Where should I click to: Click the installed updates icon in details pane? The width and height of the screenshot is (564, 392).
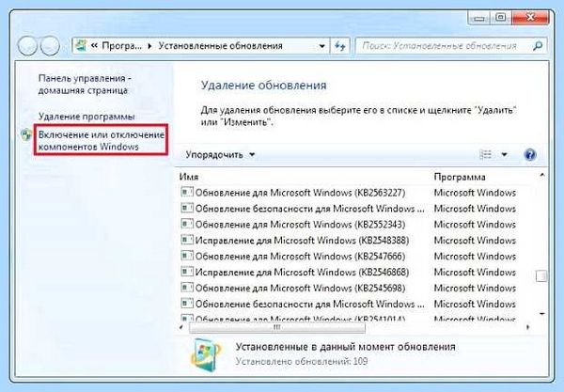pos(205,354)
